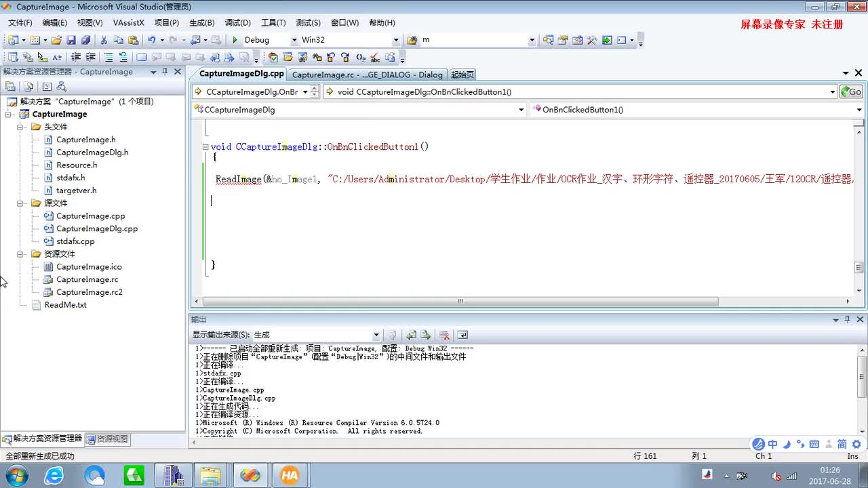
Task: Click the Open File folder icon
Action: (x=56, y=40)
